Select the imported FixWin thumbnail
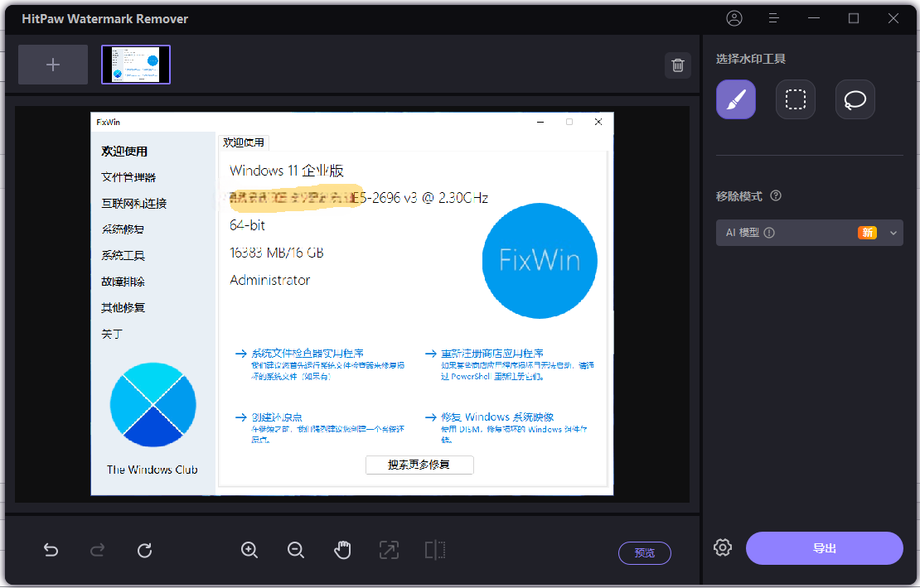The image size is (920, 588). coord(136,65)
